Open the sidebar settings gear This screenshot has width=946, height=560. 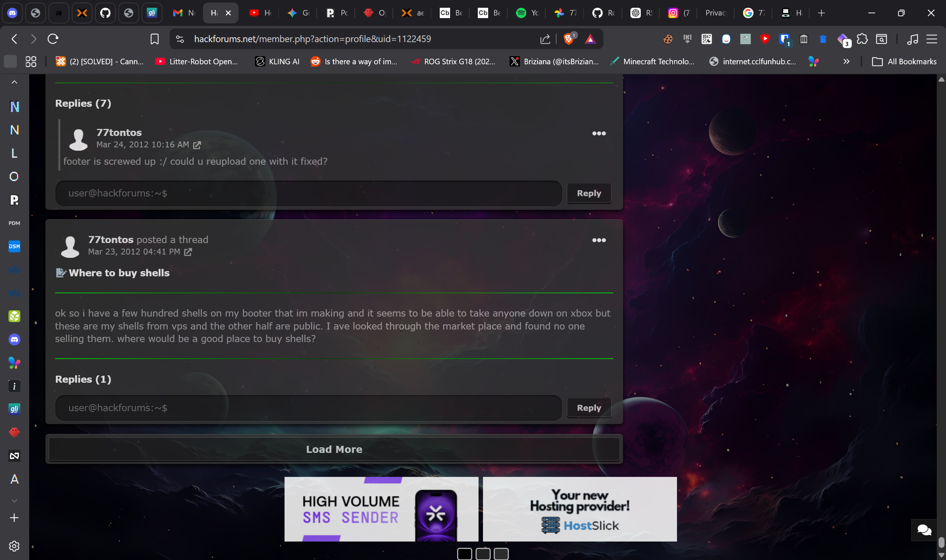click(x=14, y=546)
